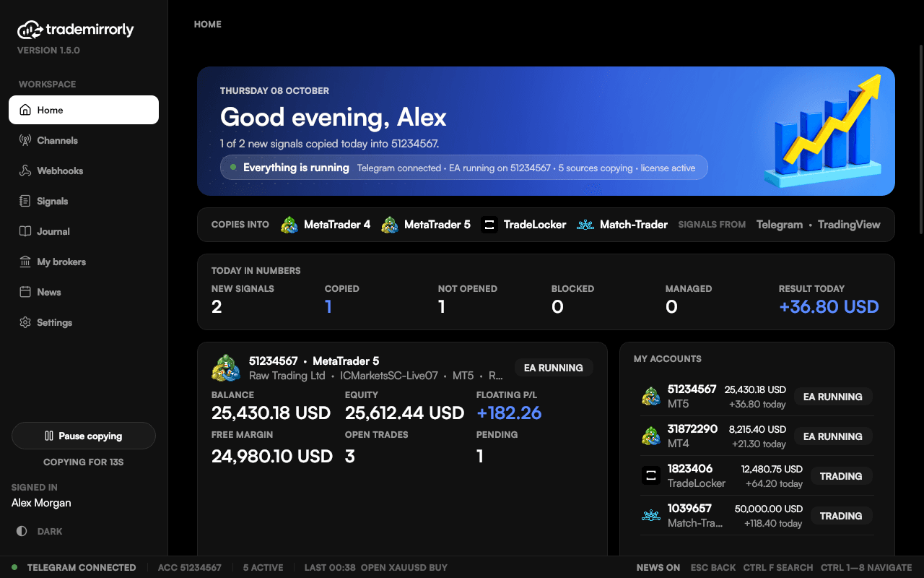Click the MetaTrader 4 platform icon in Copies Into
924x578 pixels.
coord(289,225)
